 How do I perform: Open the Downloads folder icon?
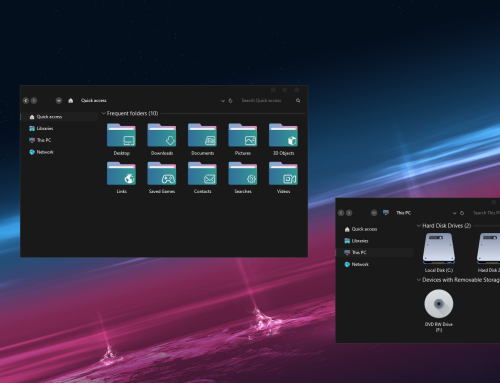[x=162, y=135]
